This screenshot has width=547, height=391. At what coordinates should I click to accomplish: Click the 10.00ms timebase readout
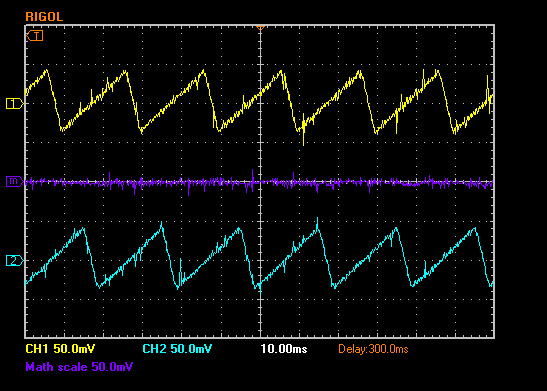click(284, 348)
